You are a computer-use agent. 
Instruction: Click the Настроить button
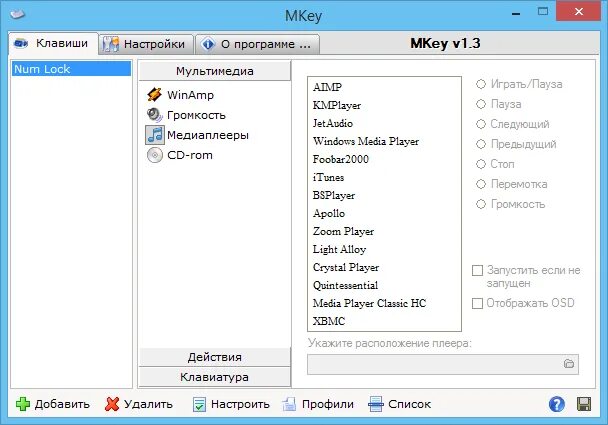(231, 404)
